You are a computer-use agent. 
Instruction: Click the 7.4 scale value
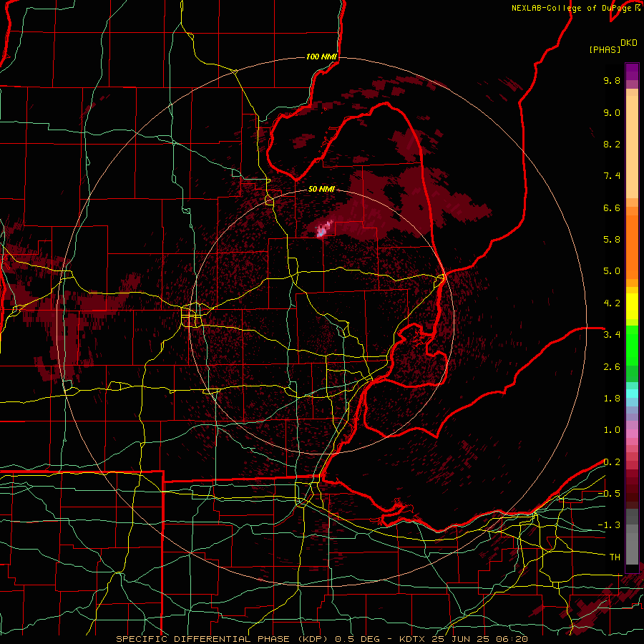612,176
